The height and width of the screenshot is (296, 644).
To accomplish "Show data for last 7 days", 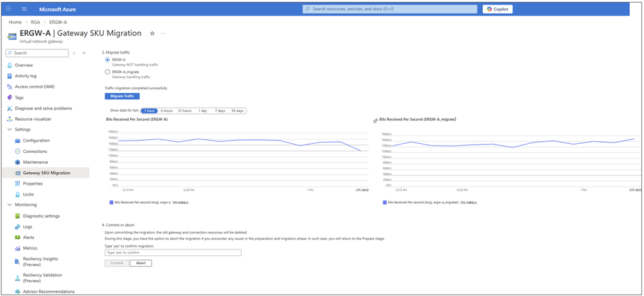I will coord(220,111).
